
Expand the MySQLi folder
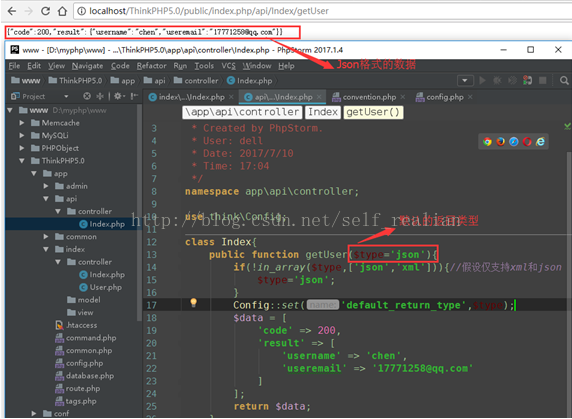tap(22, 136)
